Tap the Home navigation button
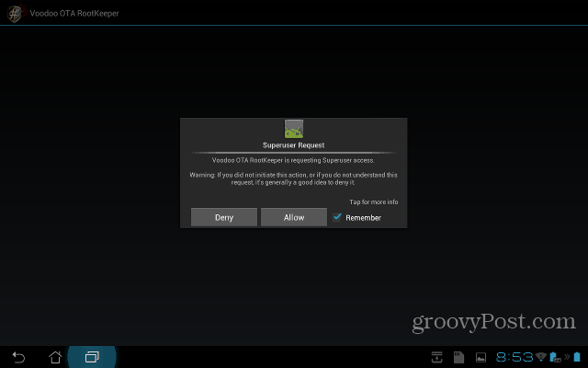The height and width of the screenshot is (368, 588). point(55,357)
